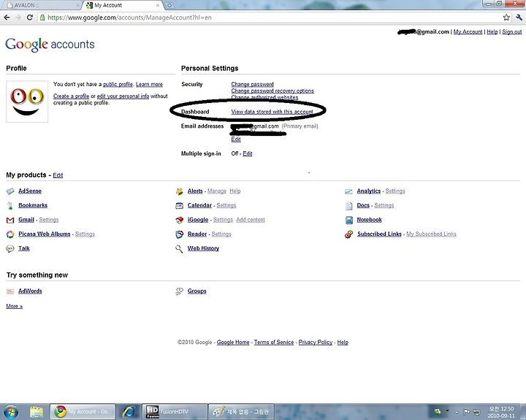
Task: Open public profile link
Action: tap(118, 84)
